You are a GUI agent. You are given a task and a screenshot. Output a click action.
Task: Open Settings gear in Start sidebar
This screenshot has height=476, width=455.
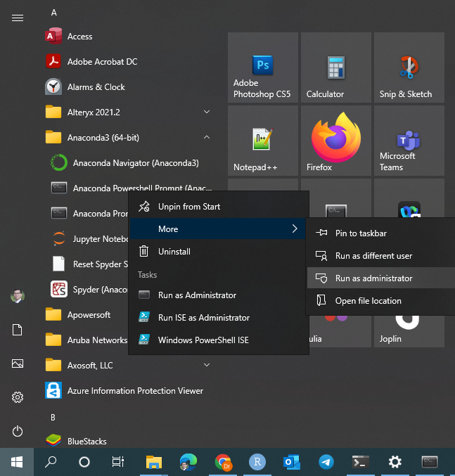(18, 397)
